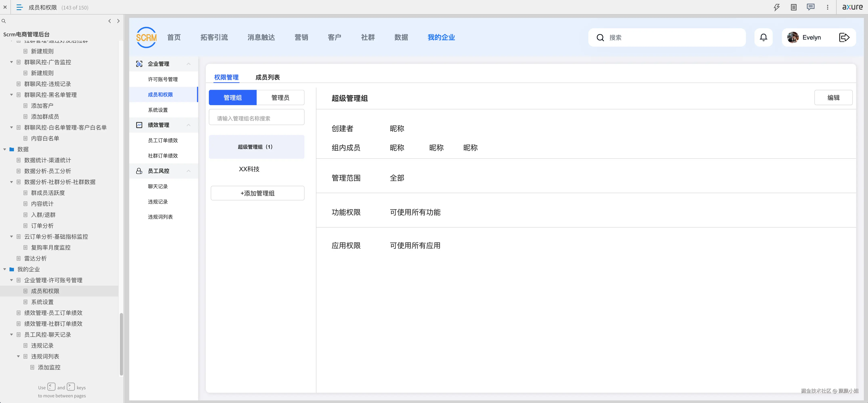This screenshot has width=868, height=403.
Task: Open the 消息触达 navigation menu
Action: (x=261, y=37)
